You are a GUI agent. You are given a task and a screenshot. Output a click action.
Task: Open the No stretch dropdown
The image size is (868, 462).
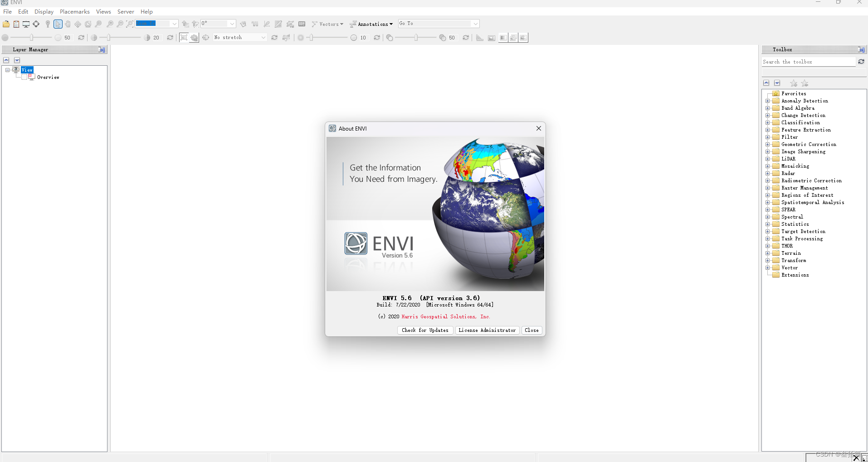(x=263, y=38)
